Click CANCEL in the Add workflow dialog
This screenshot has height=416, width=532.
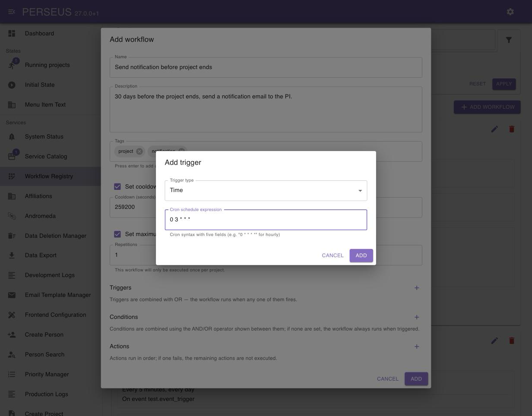pos(388,379)
